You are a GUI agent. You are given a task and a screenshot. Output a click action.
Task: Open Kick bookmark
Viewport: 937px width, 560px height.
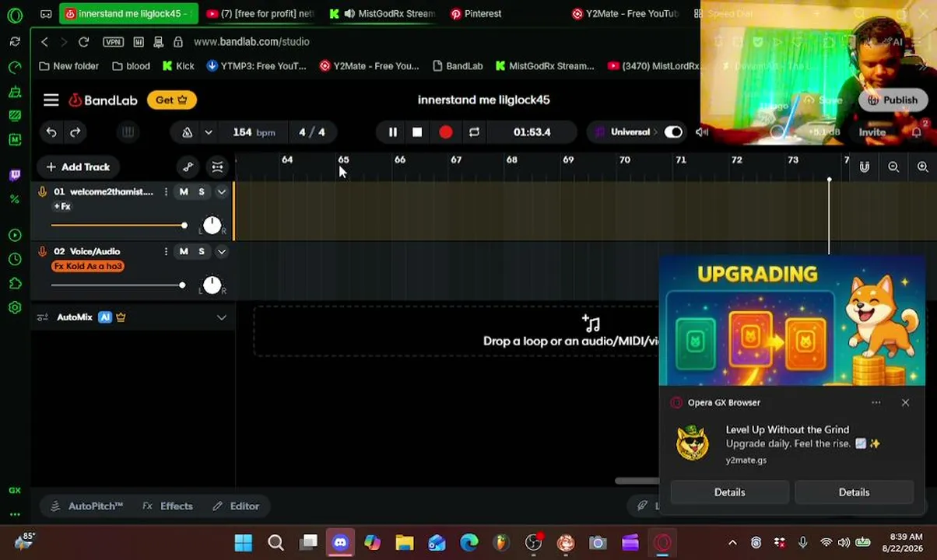(178, 66)
